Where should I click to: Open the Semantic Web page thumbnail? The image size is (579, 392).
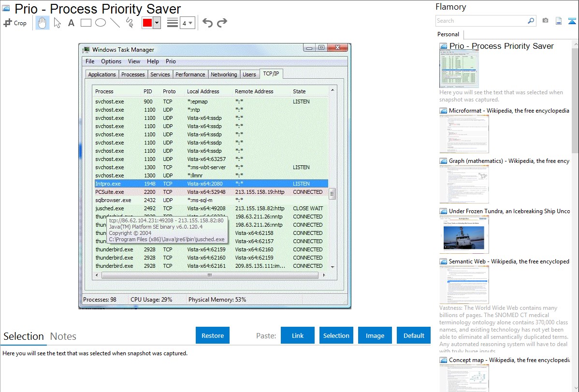pyautogui.click(x=464, y=285)
